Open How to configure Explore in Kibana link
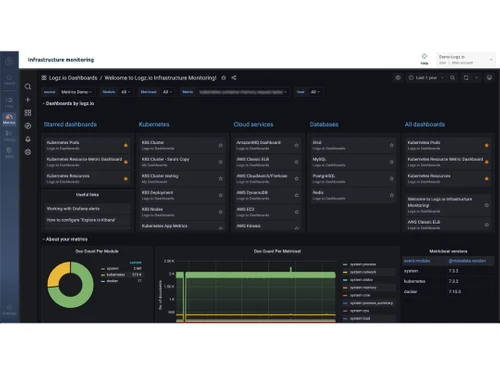 [87, 220]
